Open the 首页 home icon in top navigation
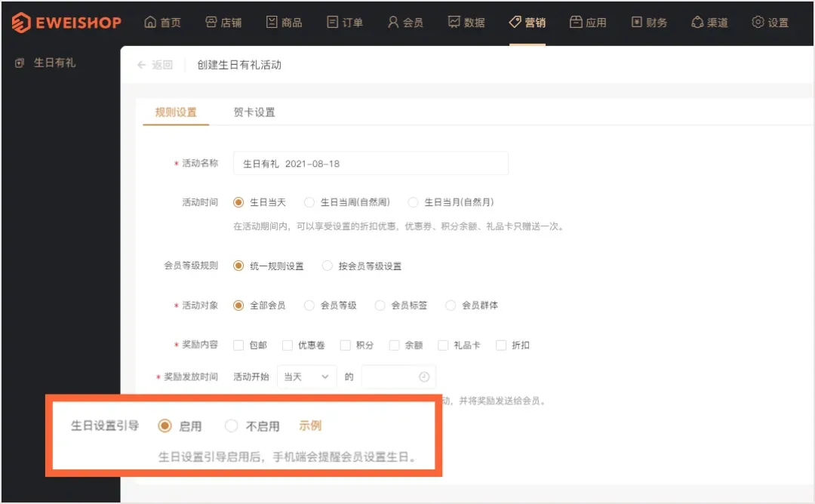 (150, 22)
